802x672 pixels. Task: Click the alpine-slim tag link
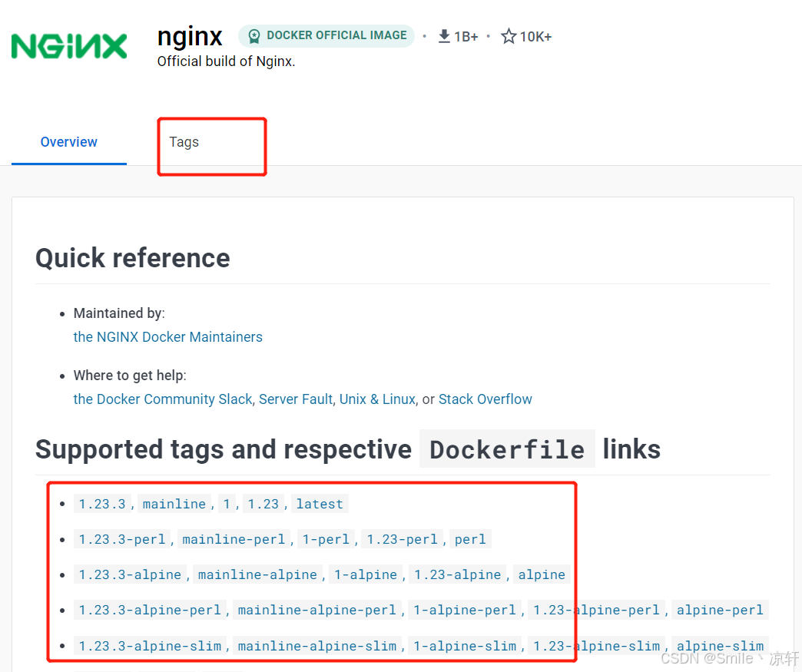click(720, 646)
